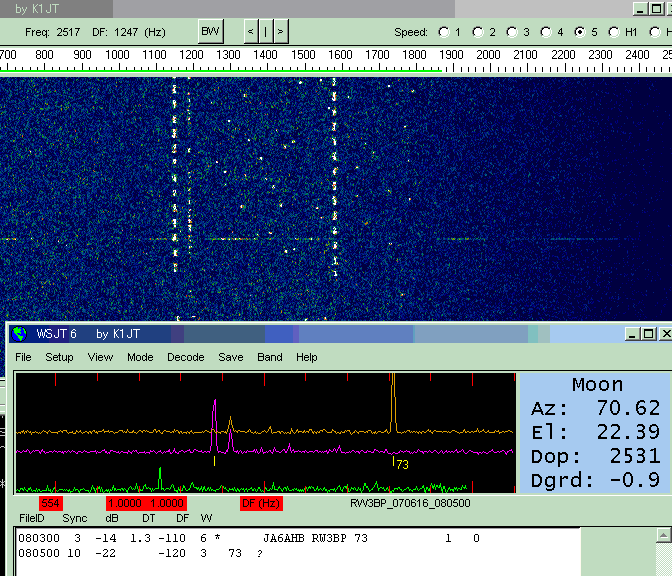Screen dimensions: 672x576
Task: Click the Moon Az/El information panel
Action: (x=592, y=432)
